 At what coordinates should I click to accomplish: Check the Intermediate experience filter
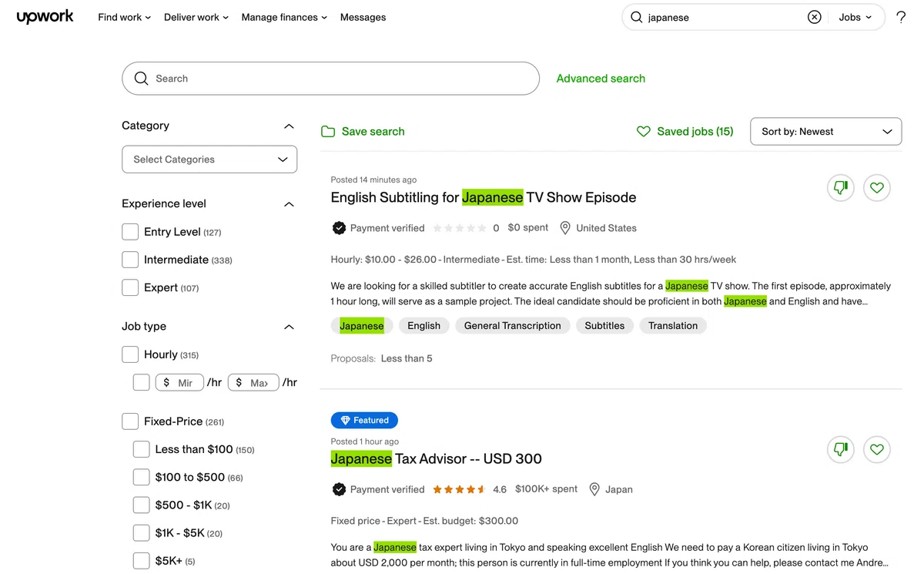point(130,260)
